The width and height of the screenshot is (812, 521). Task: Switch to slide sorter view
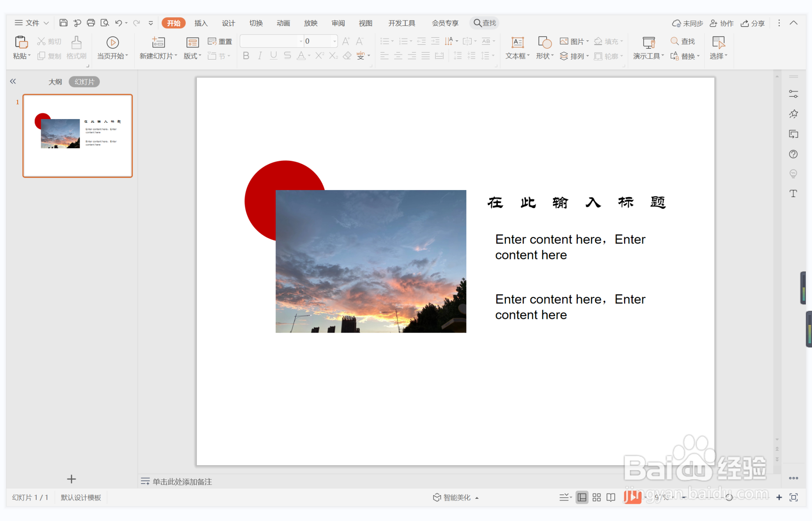click(596, 498)
